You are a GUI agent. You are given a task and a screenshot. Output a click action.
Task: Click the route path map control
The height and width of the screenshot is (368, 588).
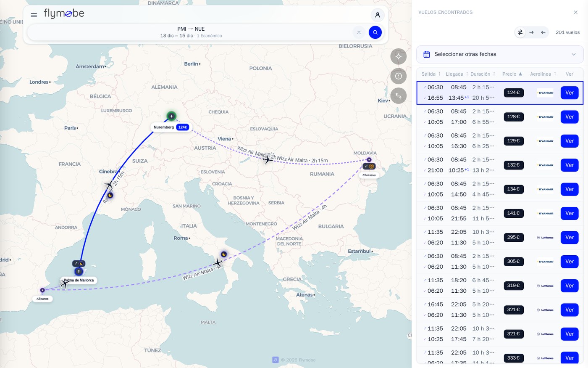coord(399,96)
